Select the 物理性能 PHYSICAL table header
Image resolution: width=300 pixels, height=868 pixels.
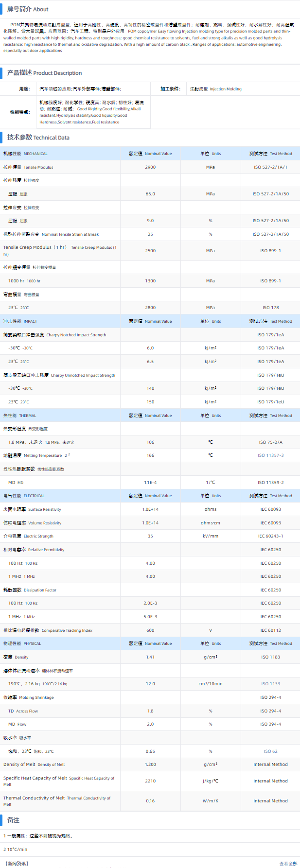(22, 643)
